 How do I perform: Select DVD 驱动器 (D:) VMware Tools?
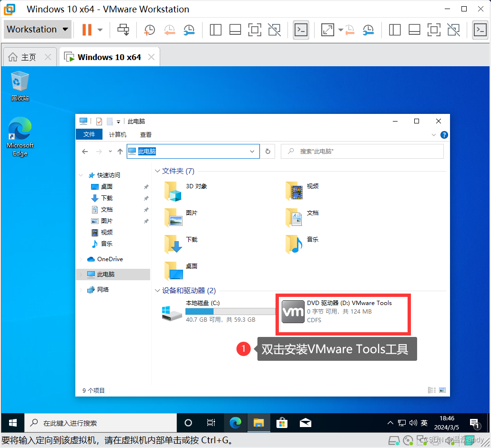(x=337, y=312)
